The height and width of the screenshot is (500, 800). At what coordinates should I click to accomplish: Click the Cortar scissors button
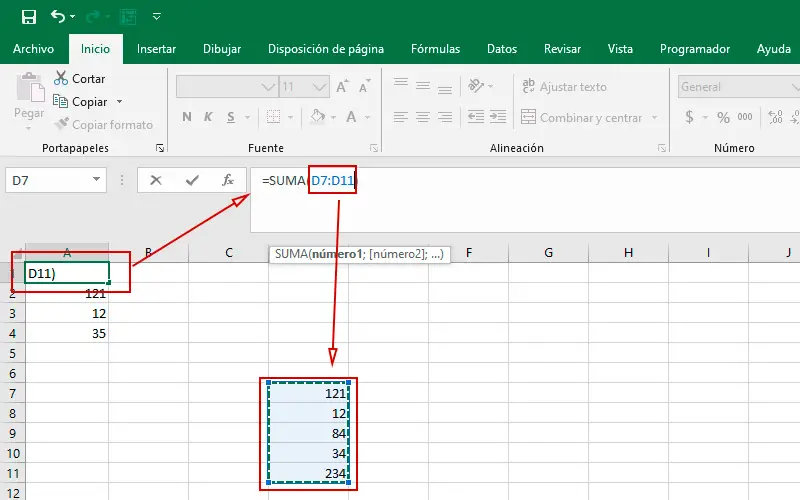tap(80, 79)
